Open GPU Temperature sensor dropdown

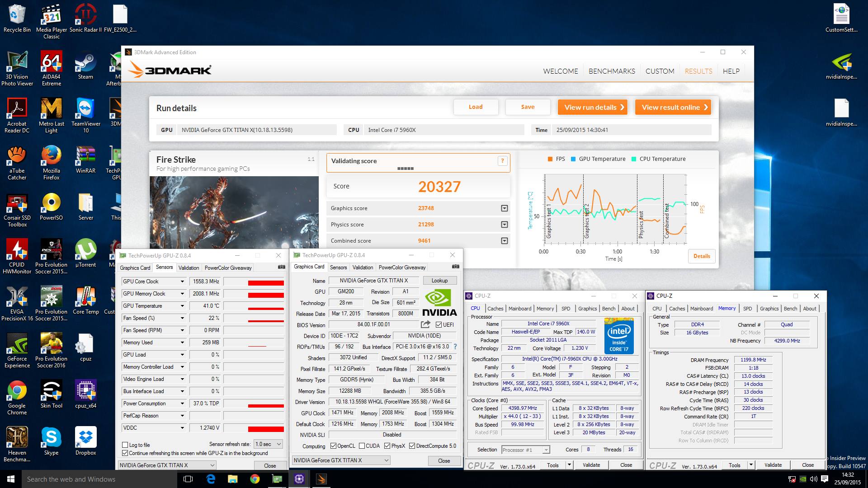pyautogui.click(x=182, y=306)
